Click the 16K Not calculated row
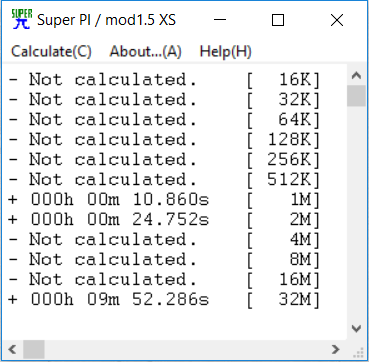Image resolution: width=369 pixels, height=362 pixels. [164, 80]
